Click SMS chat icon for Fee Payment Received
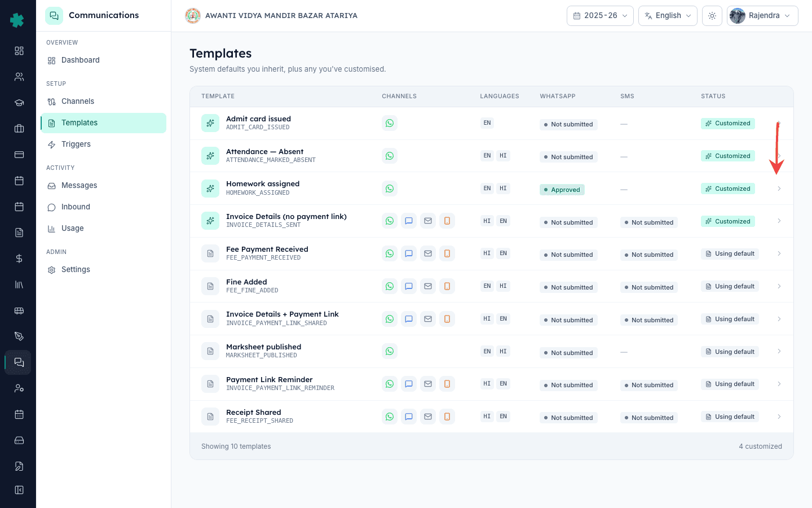The image size is (812, 508). pos(409,253)
